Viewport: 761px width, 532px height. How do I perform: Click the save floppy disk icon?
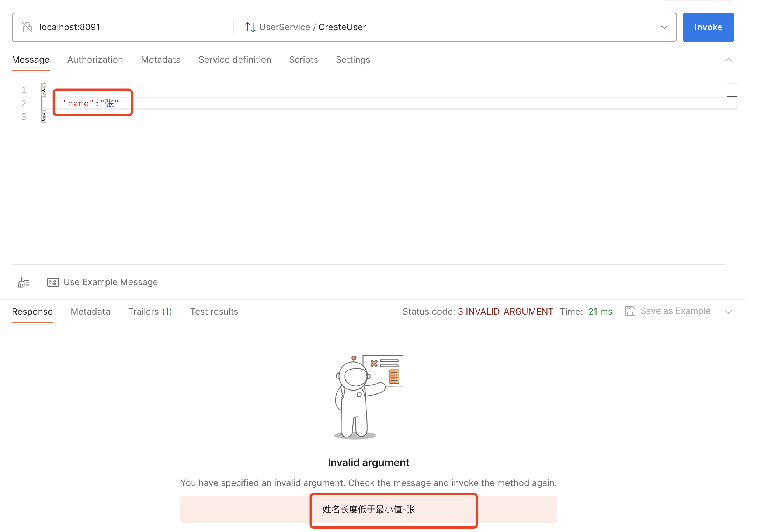(630, 311)
